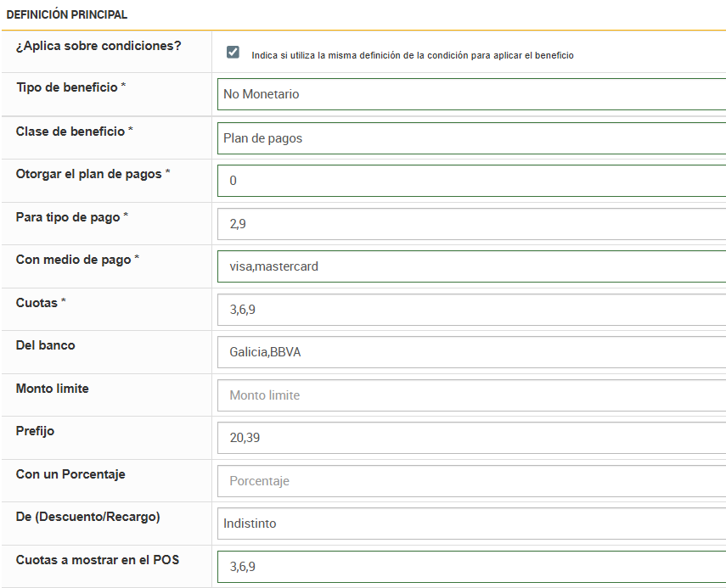Click the 'Cuotas a mostrar en el POS' label

pyautogui.click(x=98, y=560)
